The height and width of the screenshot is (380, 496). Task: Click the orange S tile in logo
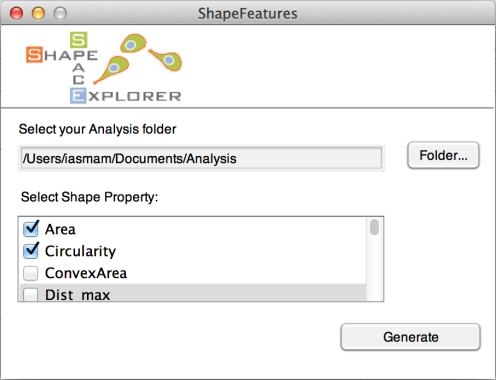(x=34, y=55)
